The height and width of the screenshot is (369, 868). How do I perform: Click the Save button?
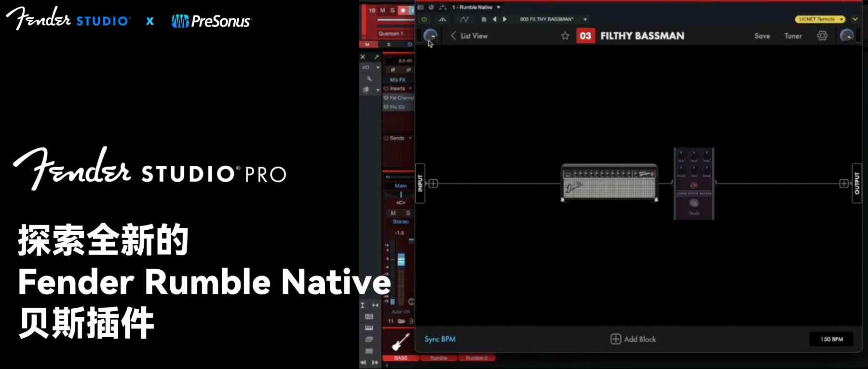(762, 36)
